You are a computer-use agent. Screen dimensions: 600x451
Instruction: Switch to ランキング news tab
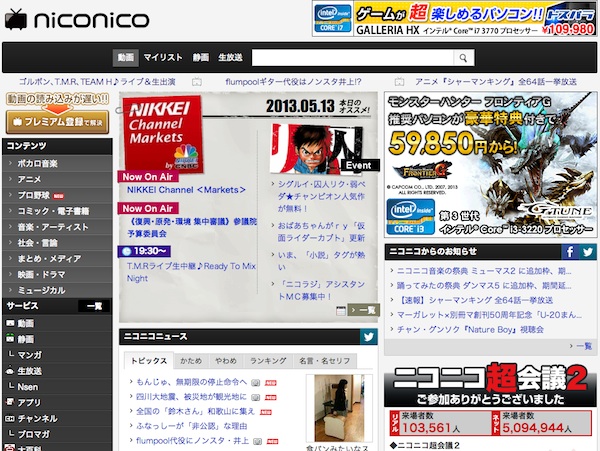[x=267, y=361]
